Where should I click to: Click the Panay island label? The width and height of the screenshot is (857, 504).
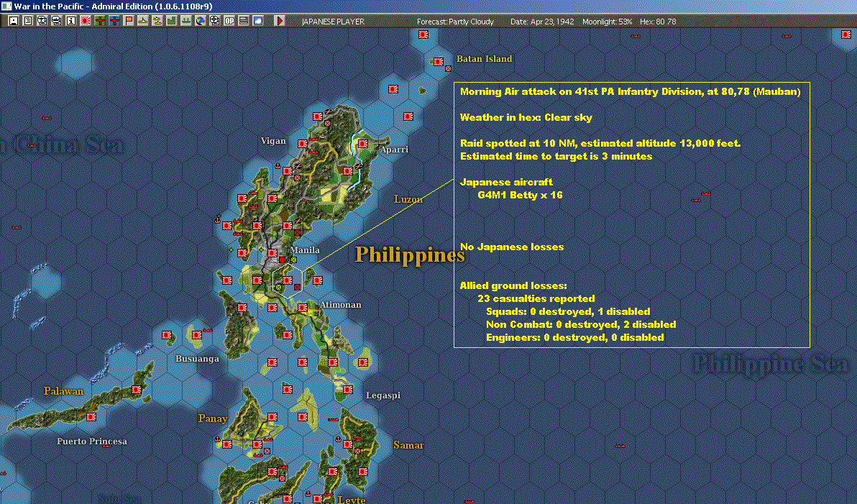pos(213,418)
